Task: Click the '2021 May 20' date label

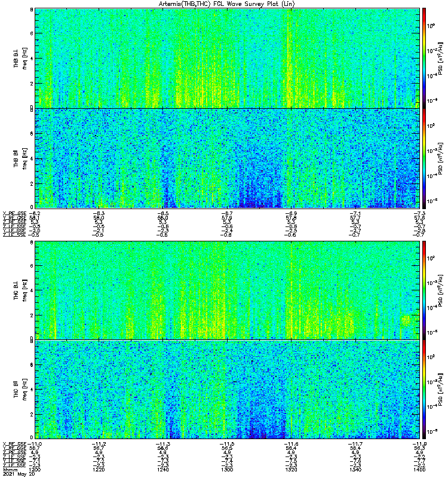Action: 19,474
